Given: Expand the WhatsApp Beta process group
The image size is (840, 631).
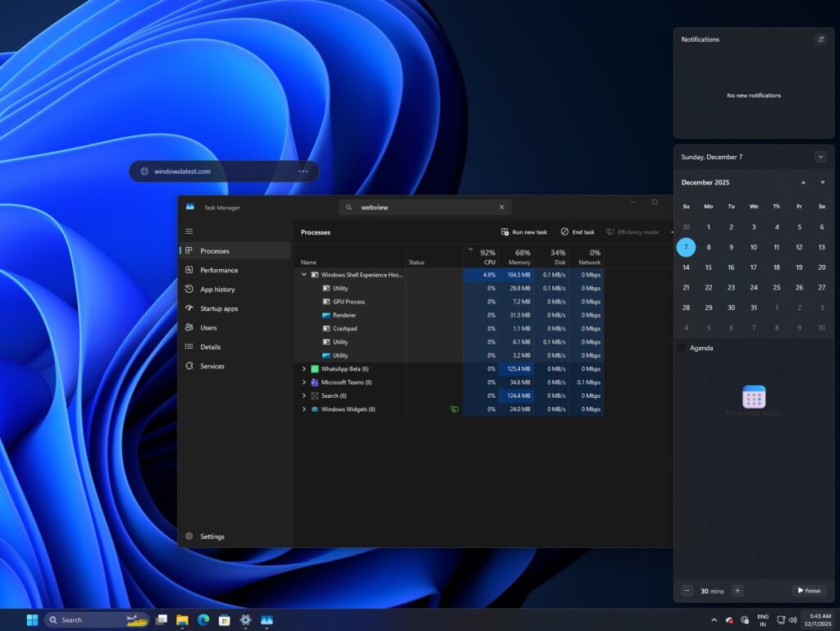Looking at the screenshot, I should click(304, 369).
